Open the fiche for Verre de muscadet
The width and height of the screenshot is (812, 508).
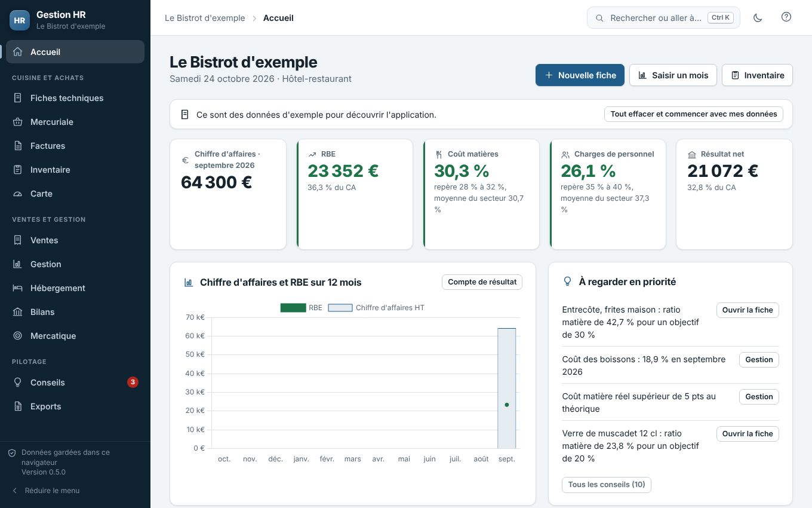click(x=748, y=434)
